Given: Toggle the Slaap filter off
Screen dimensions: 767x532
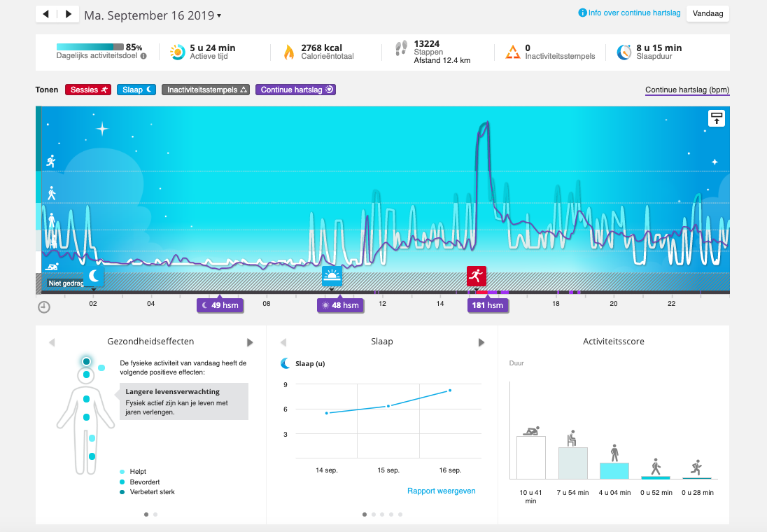Looking at the screenshot, I should coord(136,90).
